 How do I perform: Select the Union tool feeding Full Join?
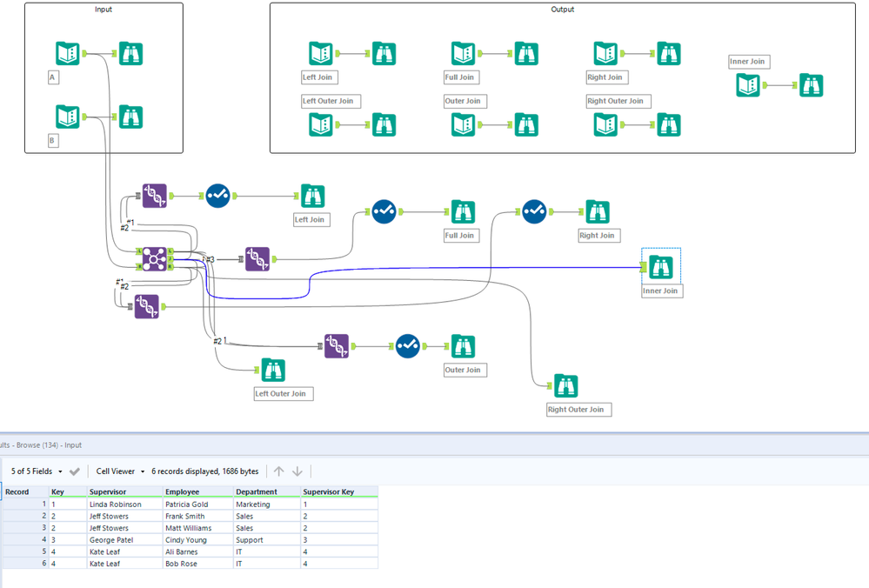pyautogui.click(x=257, y=258)
